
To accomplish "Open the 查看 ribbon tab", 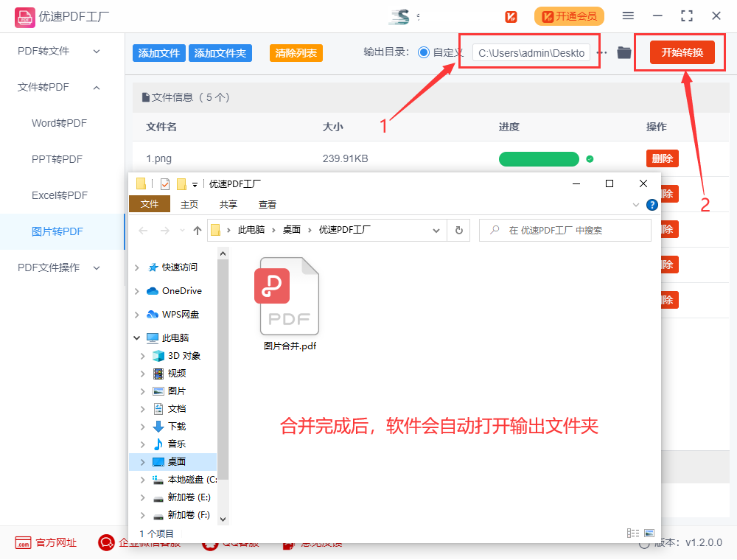I will (x=268, y=204).
